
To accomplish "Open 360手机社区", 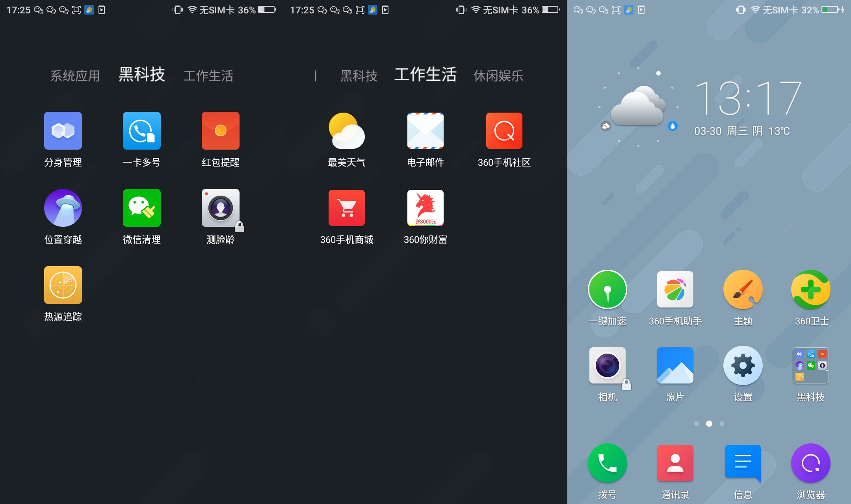I will click(x=504, y=131).
